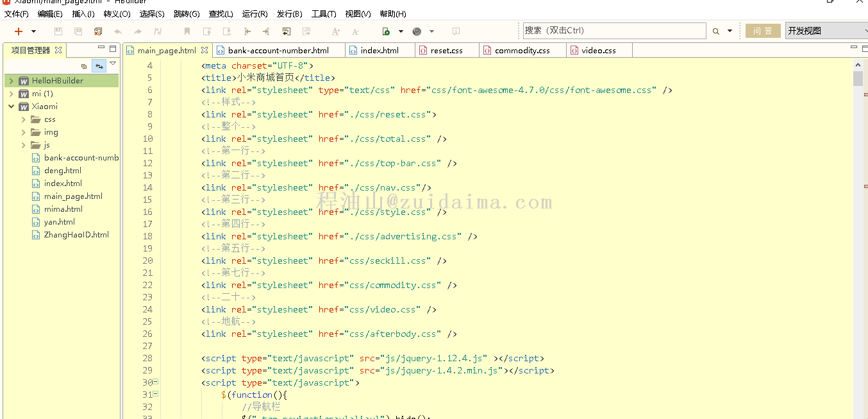Click the Save All icon
Image resolution: width=868 pixels, height=419 pixels.
(78, 31)
